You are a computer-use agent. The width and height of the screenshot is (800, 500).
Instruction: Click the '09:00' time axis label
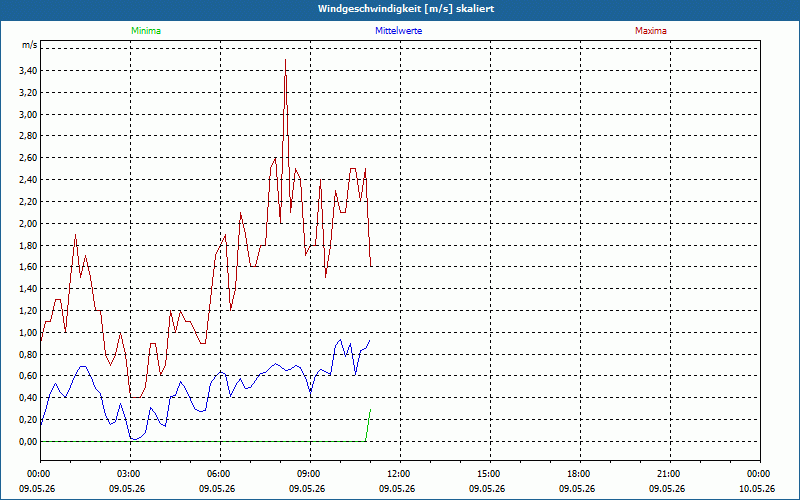pyautogui.click(x=310, y=474)
